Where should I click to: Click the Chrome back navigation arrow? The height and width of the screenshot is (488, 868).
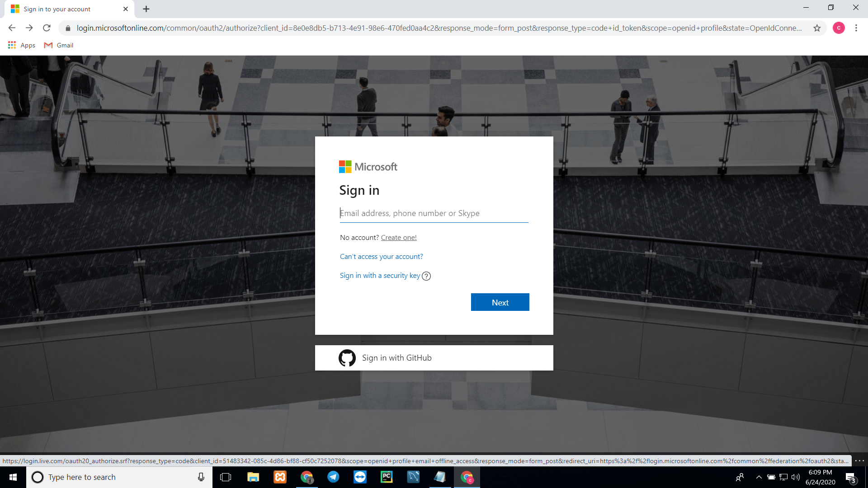[12, 28]
